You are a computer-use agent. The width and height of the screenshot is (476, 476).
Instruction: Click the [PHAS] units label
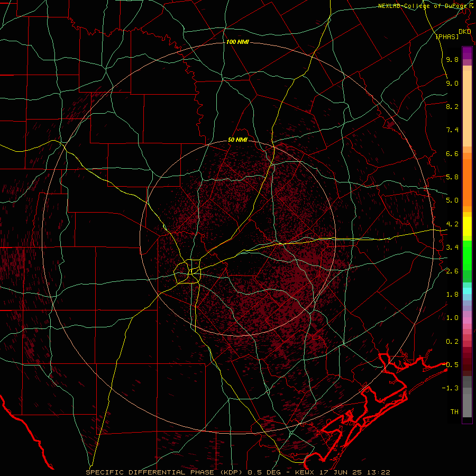447,36
